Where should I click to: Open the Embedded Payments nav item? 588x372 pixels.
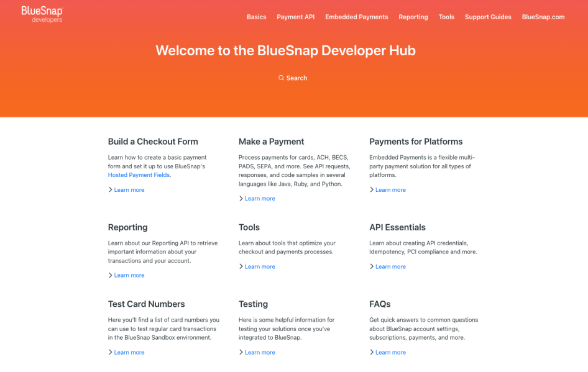pyautogui.click(x=357, y=17)
